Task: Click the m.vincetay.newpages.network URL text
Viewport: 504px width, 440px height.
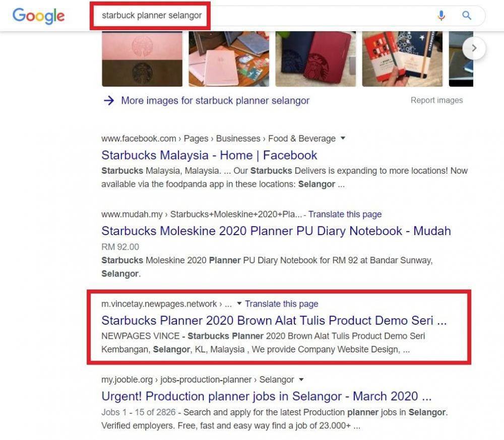Action: coord(166,304)
